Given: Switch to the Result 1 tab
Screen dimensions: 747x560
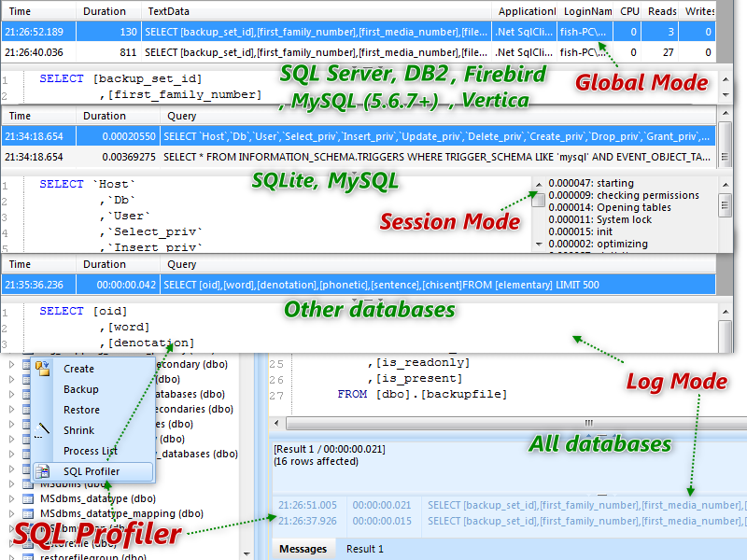Looking at the screenshot, I should click(364, 549).
